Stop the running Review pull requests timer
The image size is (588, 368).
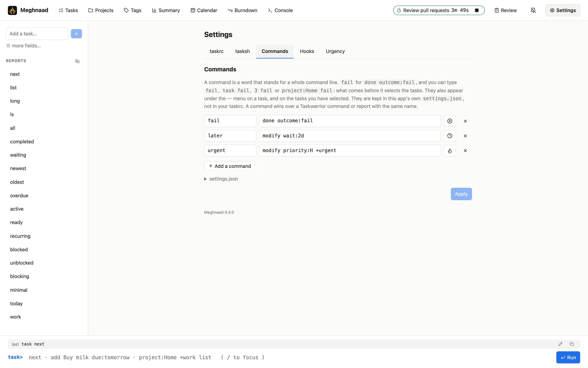click(477, 10)
